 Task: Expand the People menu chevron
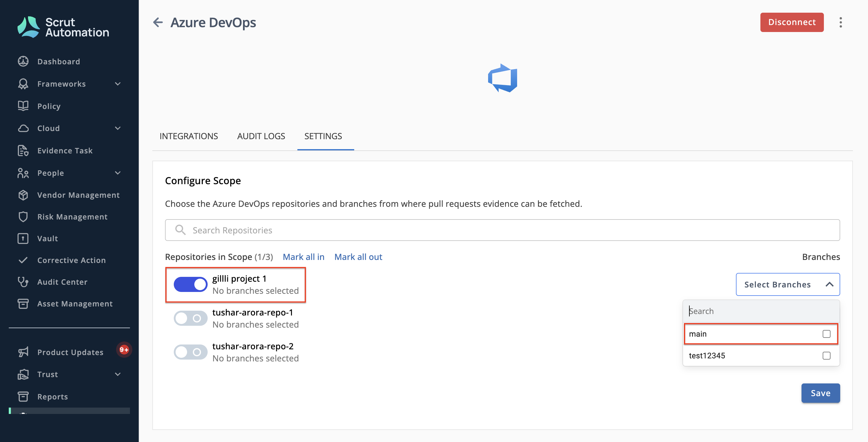118,173
